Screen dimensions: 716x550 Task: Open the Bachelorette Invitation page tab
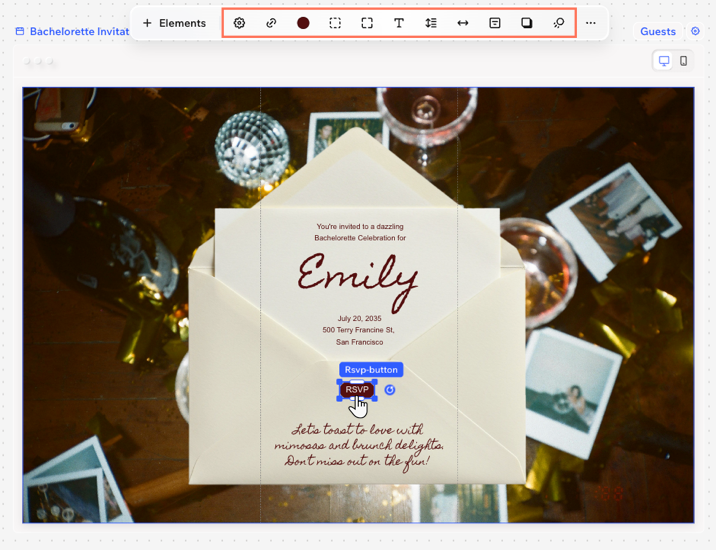(73, 32)
